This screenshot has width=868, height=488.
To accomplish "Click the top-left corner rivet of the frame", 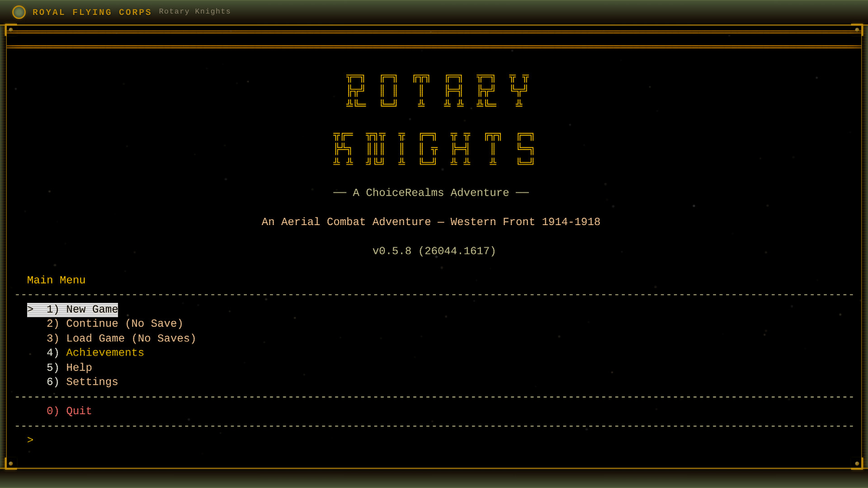I will (x=10, y=30).
